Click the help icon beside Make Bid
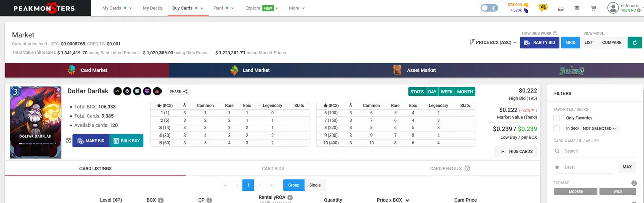The height and width of the screenshot is (203, 644). (68, 141)
